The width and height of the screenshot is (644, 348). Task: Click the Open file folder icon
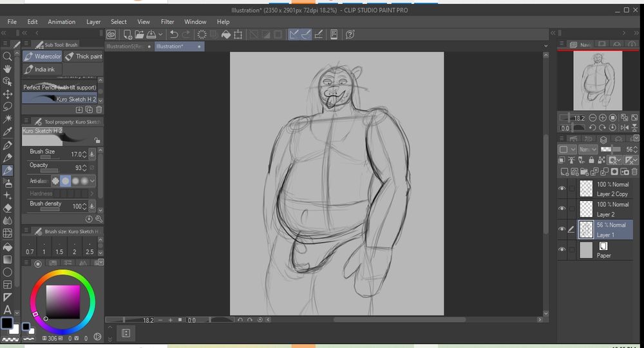pyautogui.click(x=140, y=35)
